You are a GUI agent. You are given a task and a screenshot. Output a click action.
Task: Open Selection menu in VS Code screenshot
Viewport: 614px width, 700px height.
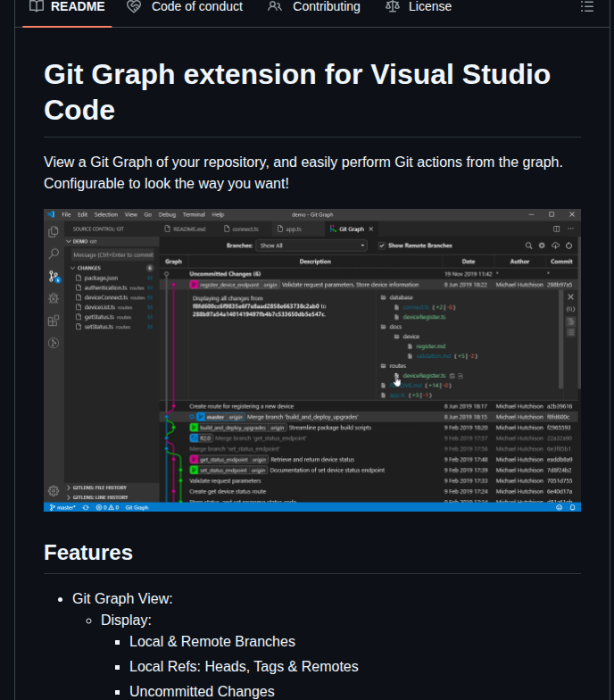[x=105, y=214]
